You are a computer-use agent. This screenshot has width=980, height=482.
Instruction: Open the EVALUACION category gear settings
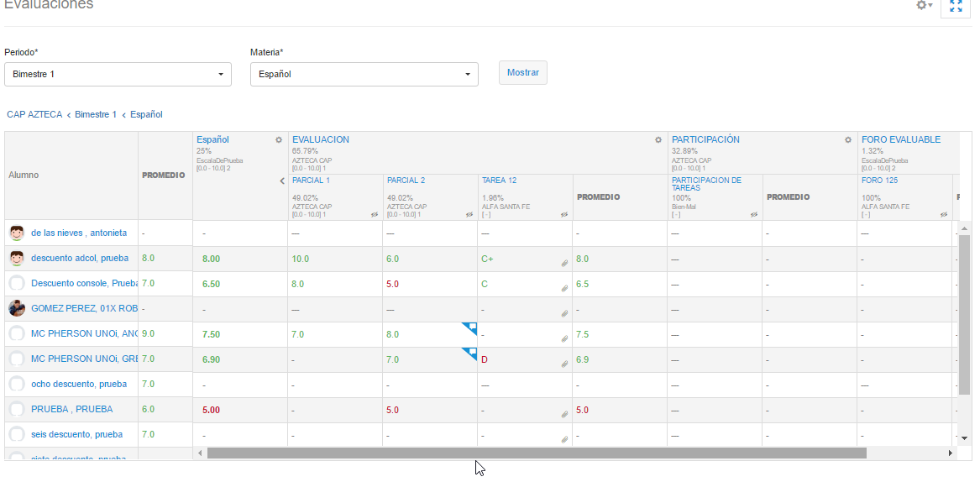pos(658,140)
